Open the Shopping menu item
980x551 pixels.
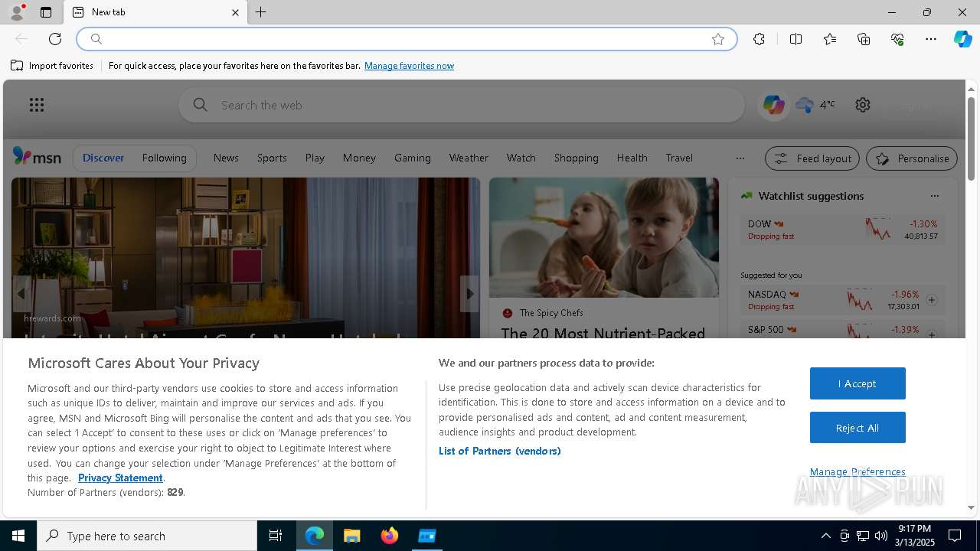pos(576,158)
